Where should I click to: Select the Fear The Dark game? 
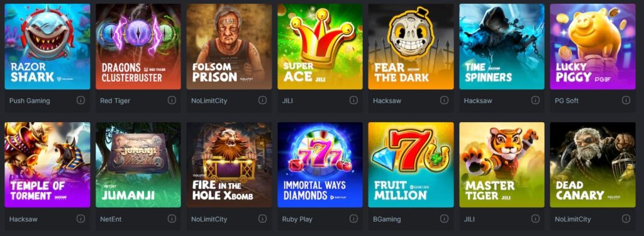pos(411,47)
